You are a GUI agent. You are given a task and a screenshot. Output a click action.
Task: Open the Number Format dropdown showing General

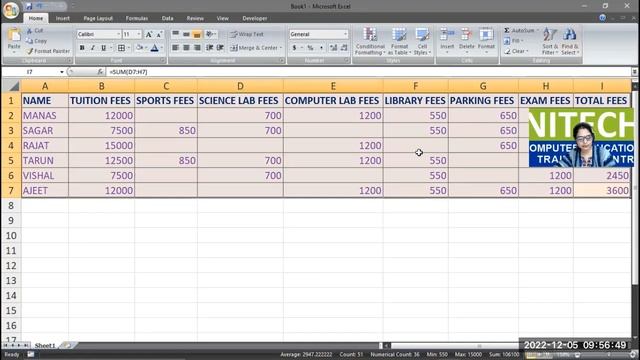[x=345, y=34]
